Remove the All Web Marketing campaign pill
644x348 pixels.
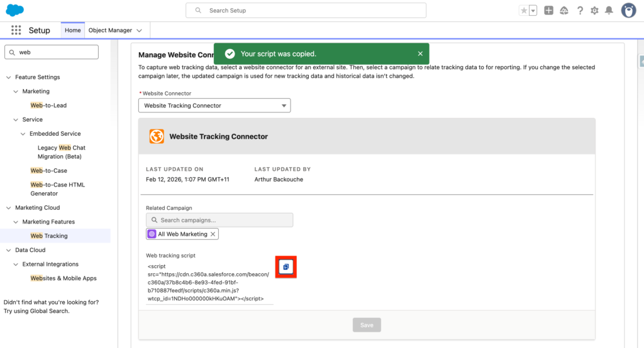click(213, 234)
